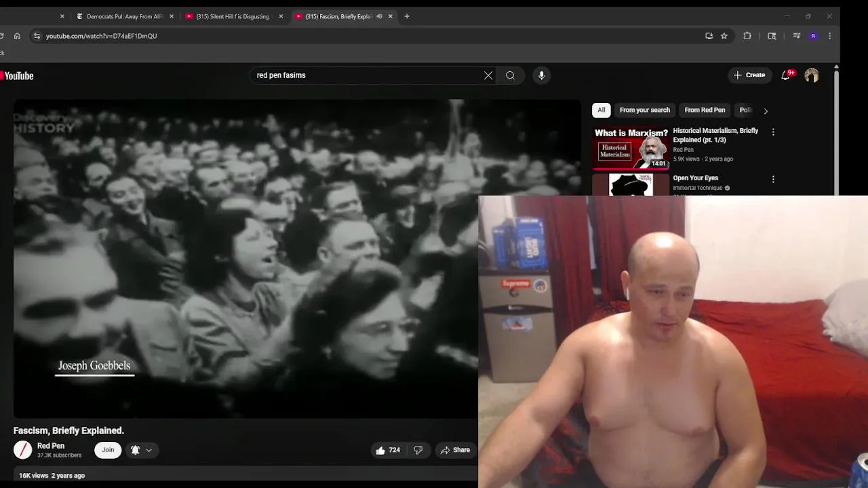Share the video
Screen dimensions: 868x488
[455, 450]
